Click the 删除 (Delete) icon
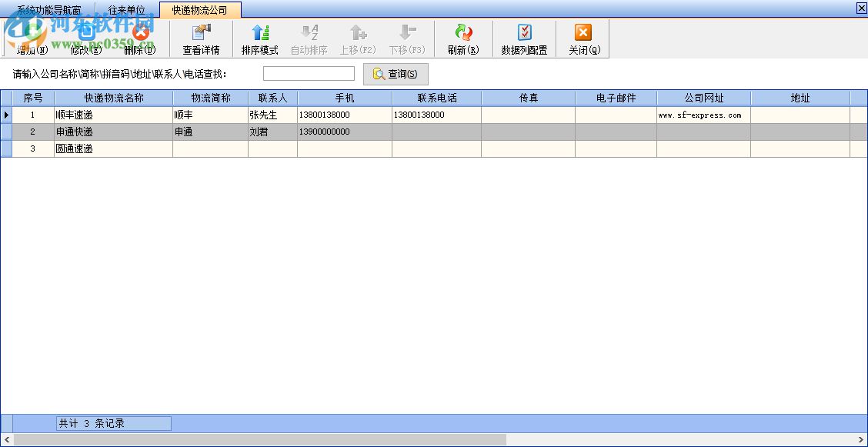 pyautogui.click(x=139, y=38)
